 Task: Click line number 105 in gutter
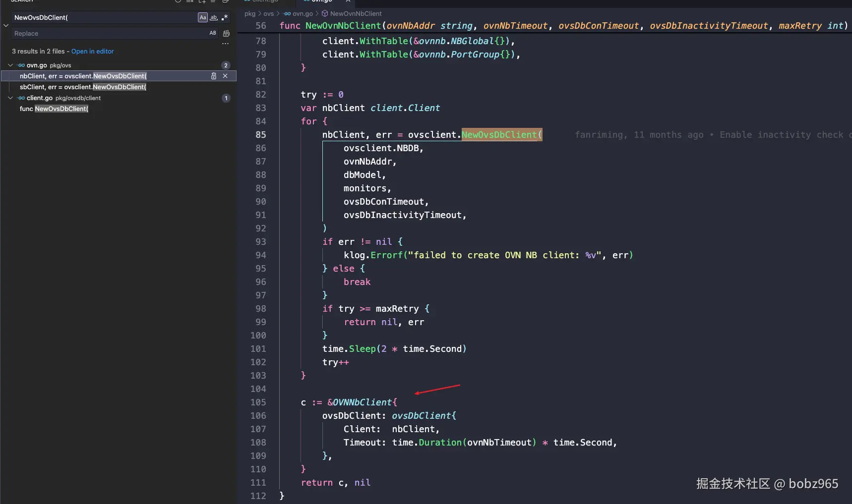(258, 402)
